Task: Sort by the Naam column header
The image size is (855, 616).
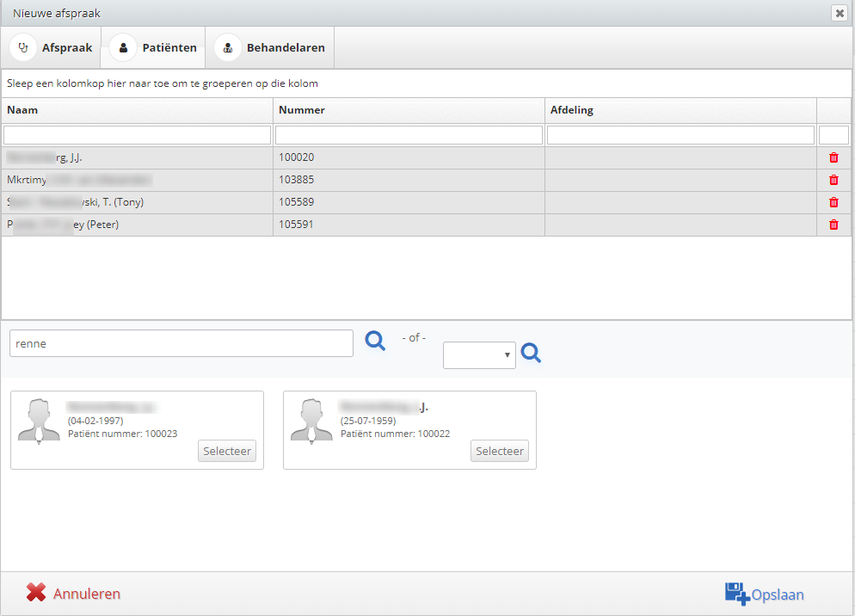Action: click(138, 110)
